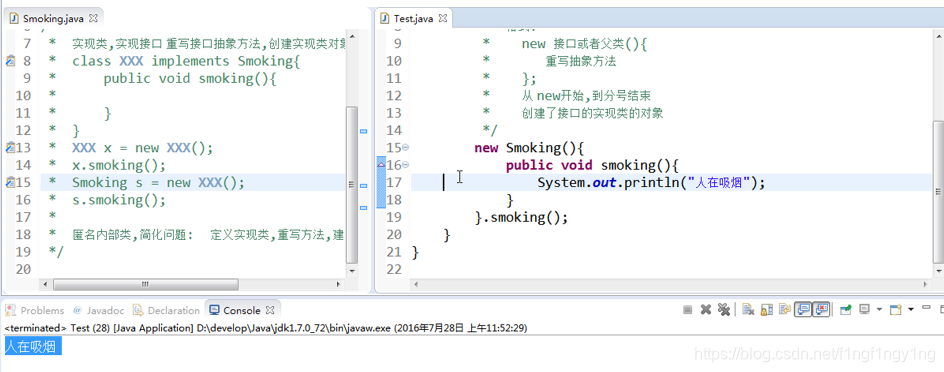Toggle console Scroll Lock icon

pos(766,309)
